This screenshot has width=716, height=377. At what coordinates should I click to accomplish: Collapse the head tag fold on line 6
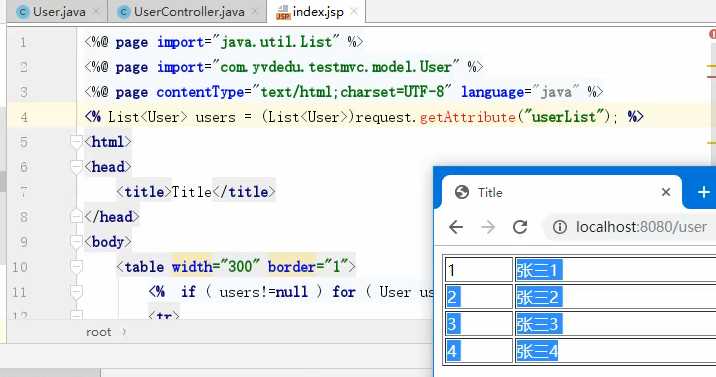click(76, 167)
